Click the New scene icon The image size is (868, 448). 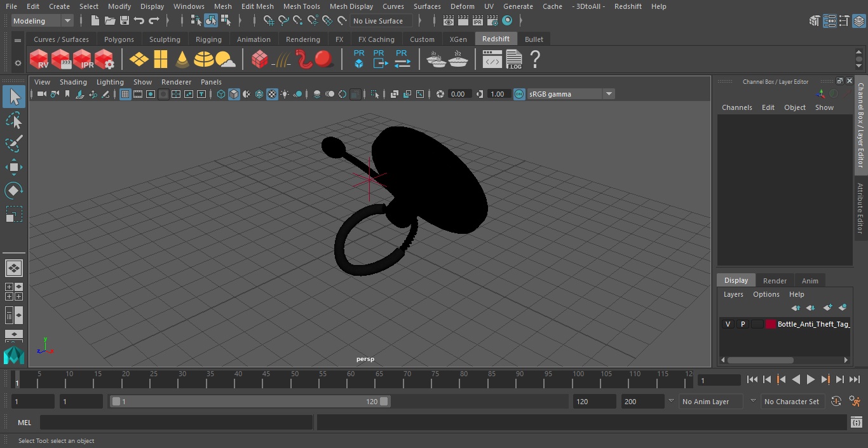coord(95,21)
